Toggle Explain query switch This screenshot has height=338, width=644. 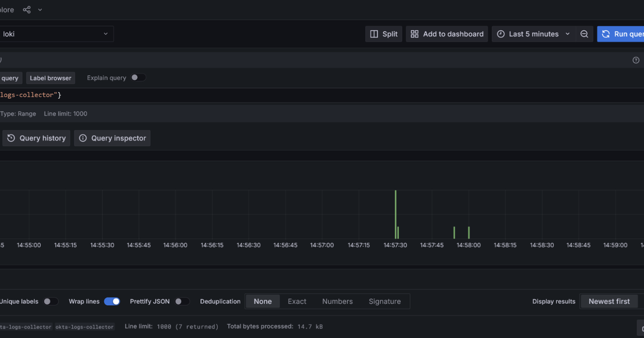pos(138,78)
